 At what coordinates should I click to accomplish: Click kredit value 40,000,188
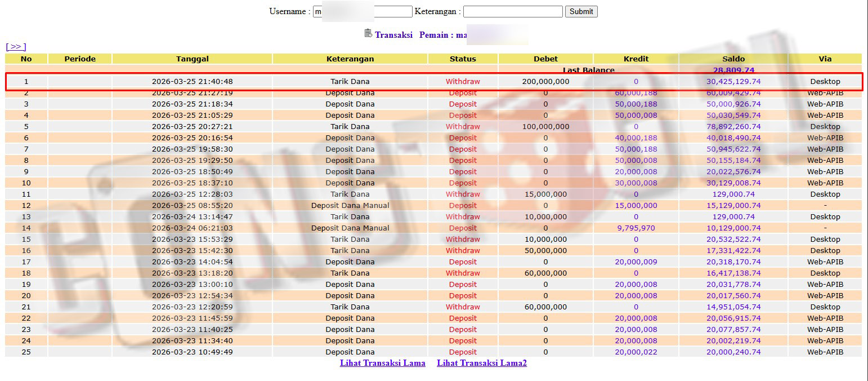[x=636, y=138]
